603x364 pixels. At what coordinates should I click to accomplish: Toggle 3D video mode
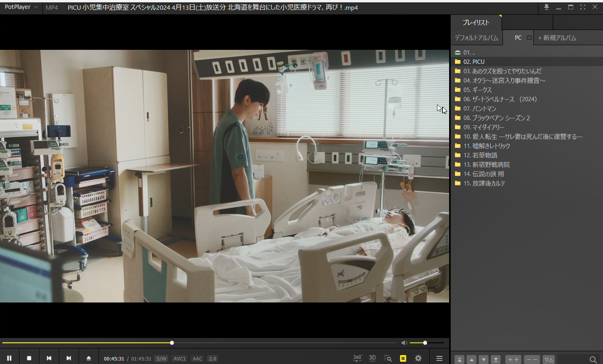(x=372, y=358)
